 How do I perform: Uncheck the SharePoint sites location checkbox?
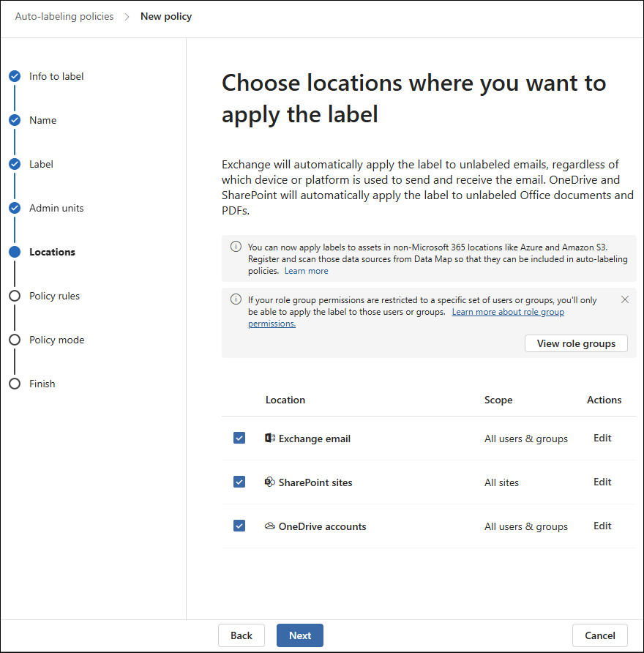click(x=239, y=482)
